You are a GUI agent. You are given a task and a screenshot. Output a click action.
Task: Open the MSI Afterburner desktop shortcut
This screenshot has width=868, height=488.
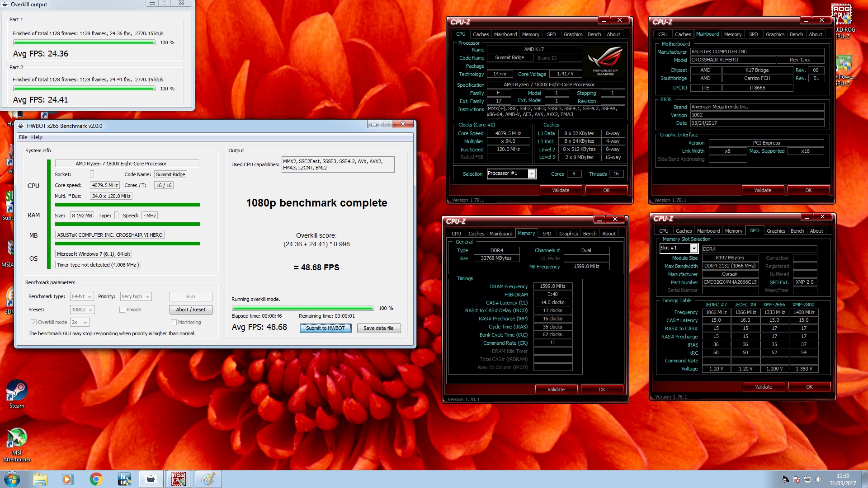(17, 445)
